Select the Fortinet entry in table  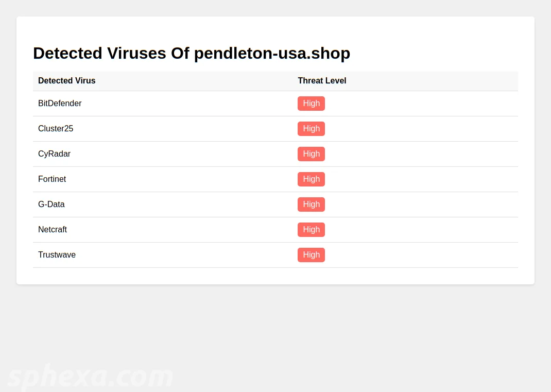pos(52,179)
